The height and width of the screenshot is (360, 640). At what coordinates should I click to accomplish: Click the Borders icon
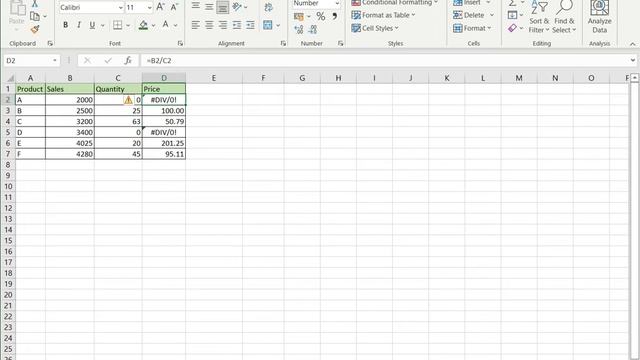tap(118, 25)
